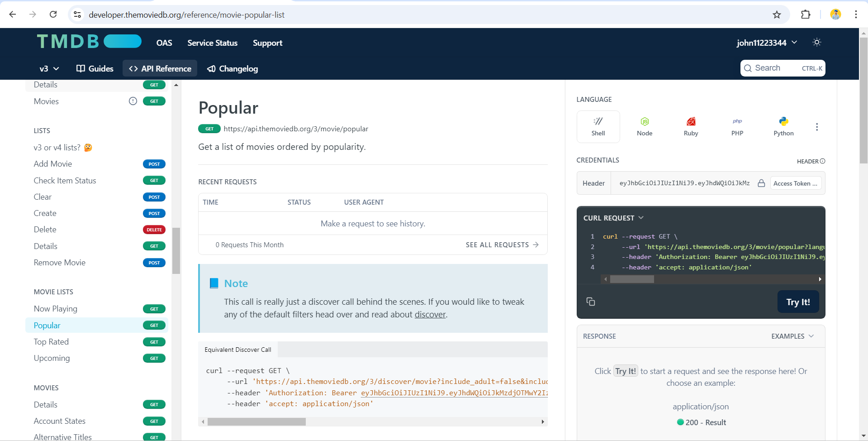Image resolution: width=868 pixels, height=441 pixels.
Task: Open the search bar via magnifier icon
Action: click(749, 68)
